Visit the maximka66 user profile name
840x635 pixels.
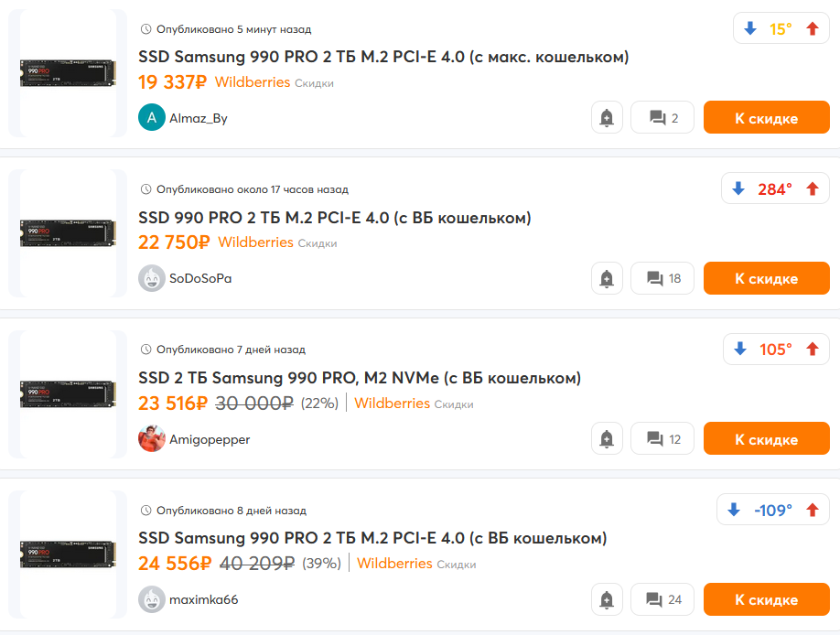click(204, 600)
